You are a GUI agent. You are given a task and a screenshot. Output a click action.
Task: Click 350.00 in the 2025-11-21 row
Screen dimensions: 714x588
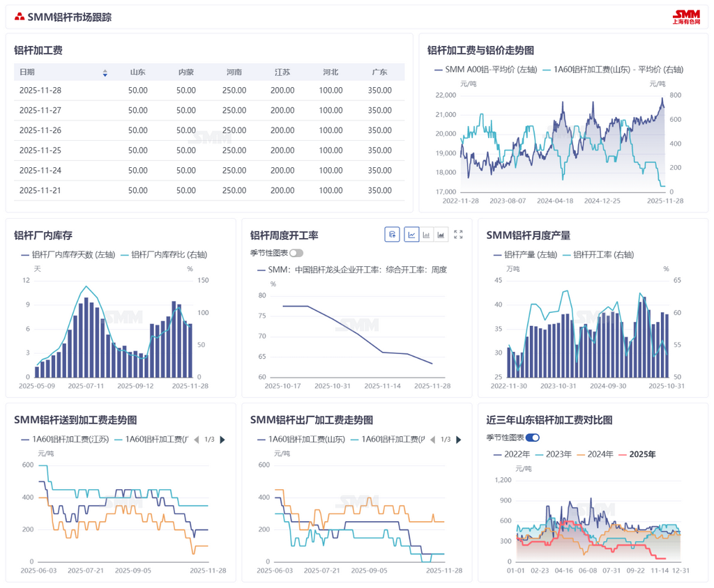tap(380, 191)
